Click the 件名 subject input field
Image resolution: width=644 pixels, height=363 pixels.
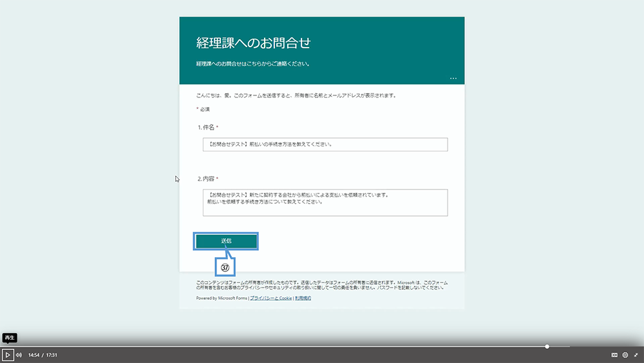click(325, 144)
